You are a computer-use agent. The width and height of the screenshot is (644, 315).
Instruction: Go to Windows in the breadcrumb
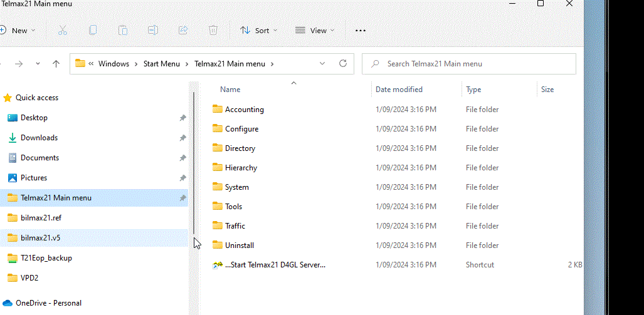(x=113, y=64)
